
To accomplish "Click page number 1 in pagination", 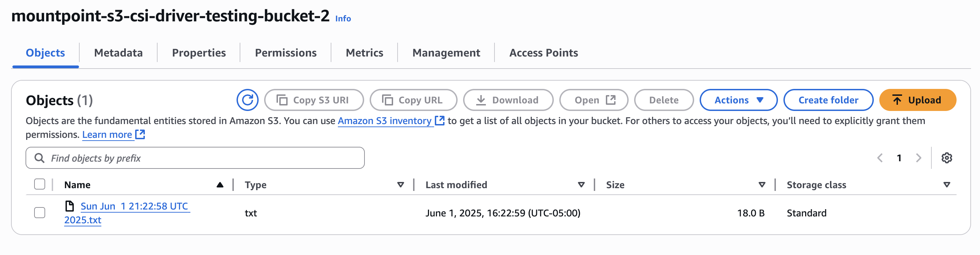I will pyautogui.click(x=899, y=158).
